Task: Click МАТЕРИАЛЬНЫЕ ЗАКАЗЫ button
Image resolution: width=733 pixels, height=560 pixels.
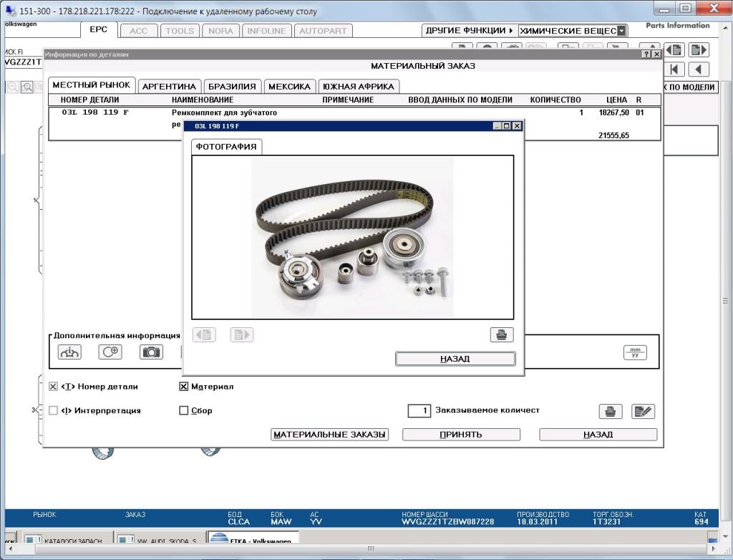Action: 329,435
